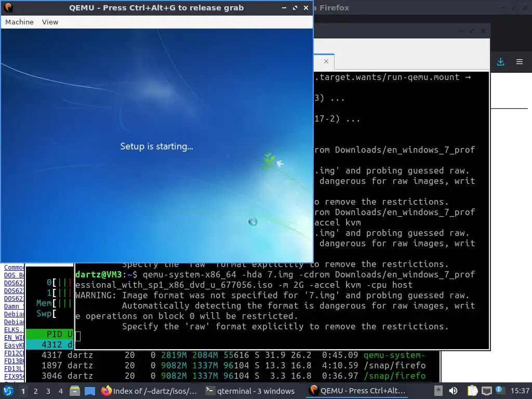The image size is (532, 399).
Task: Click the htop CPU 0 meter
Action: pyautogui.click(x=59, y=282)
